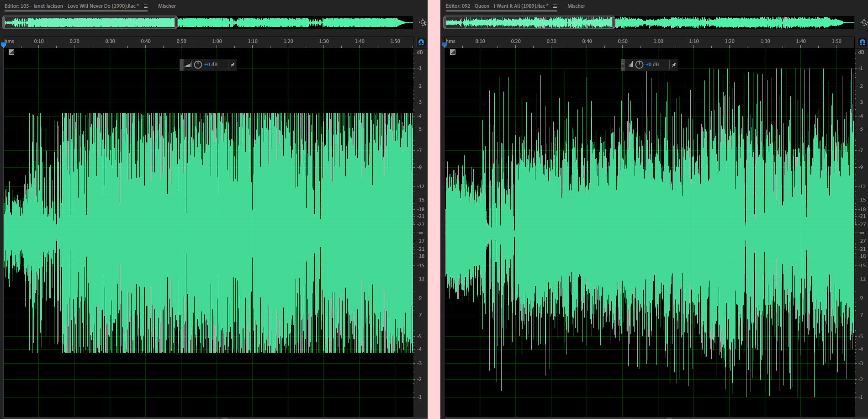
Task: Open panel menu of Queen editor tab
Action: click(x=555, y=6)
